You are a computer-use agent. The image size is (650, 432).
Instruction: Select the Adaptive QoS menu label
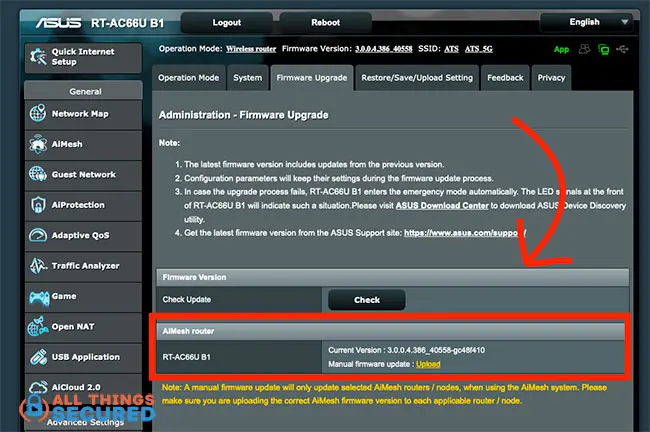point(80,235)
